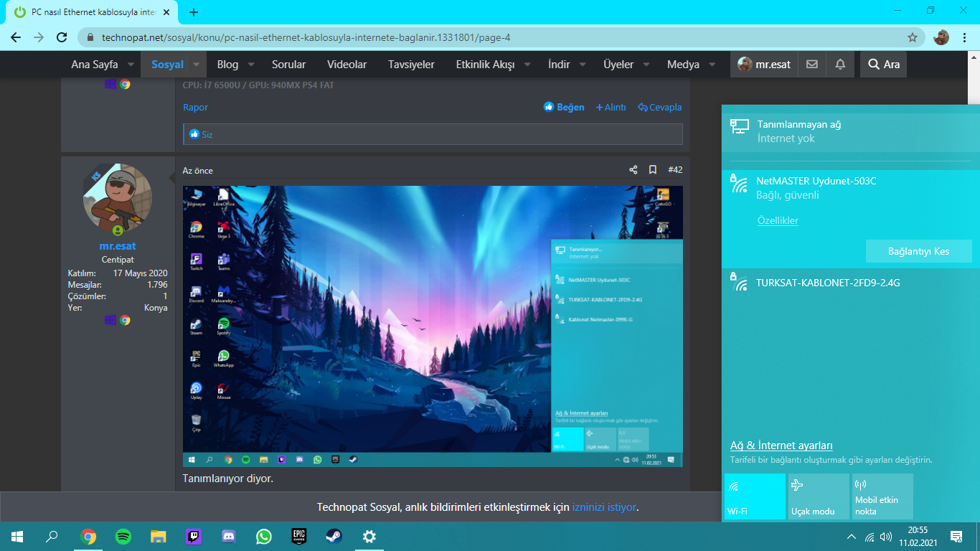
Task: Expand the Ana Sayfa dropdown arrow
Action: 131,65
